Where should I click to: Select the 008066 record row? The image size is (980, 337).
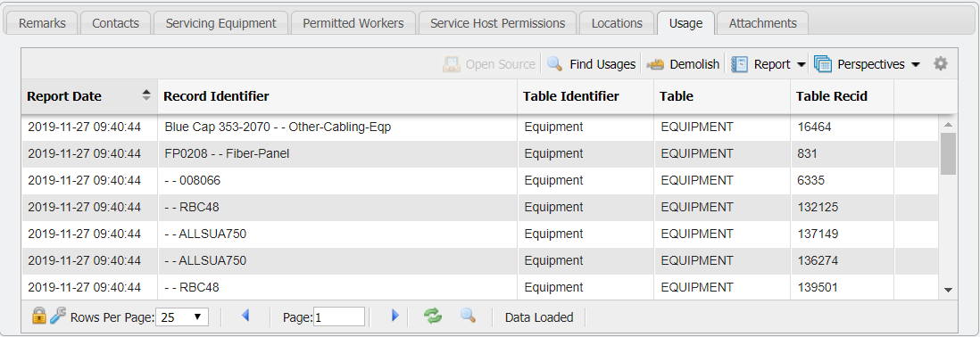click(x=480, y=180)
